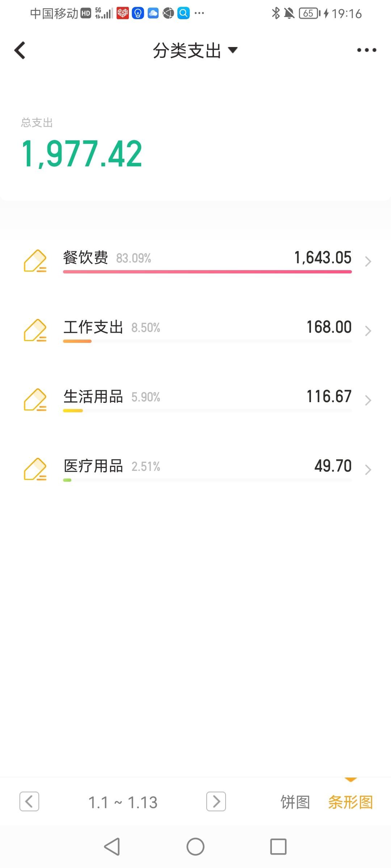The height and width of the screenshot is (868, 391).
Task: Tap the edit icon beside 生活用品
Action: tap(35, 399)
